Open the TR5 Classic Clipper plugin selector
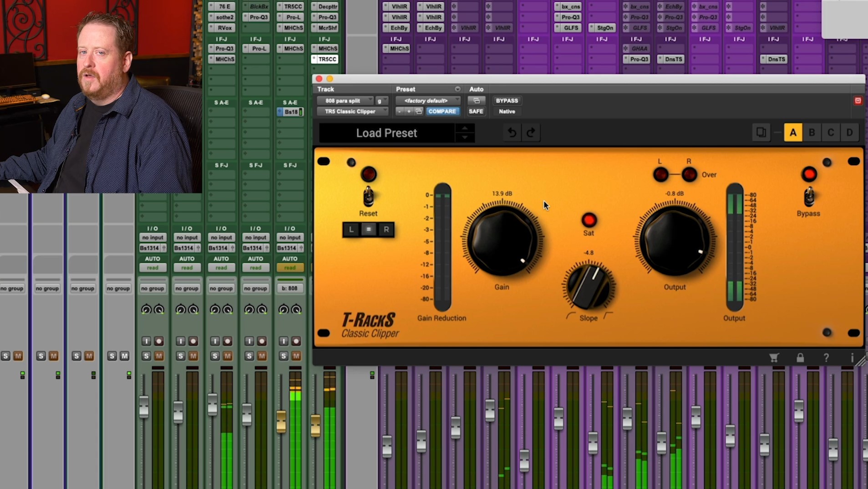This screenshot has height=489, width=868. (353, 112)
